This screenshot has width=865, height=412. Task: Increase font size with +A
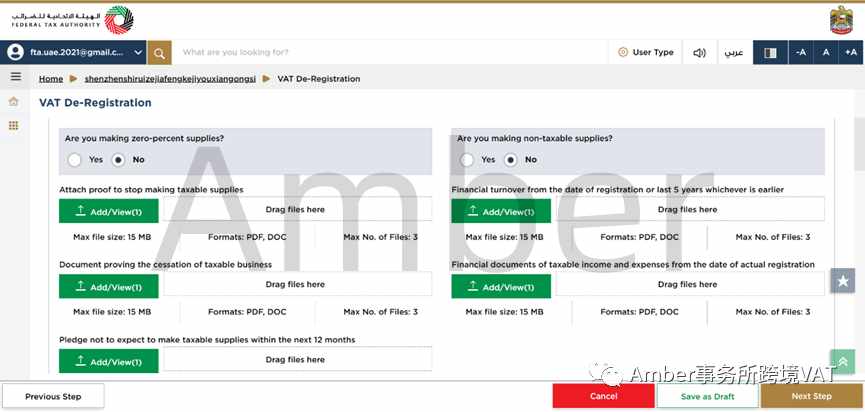pos(851,53)
